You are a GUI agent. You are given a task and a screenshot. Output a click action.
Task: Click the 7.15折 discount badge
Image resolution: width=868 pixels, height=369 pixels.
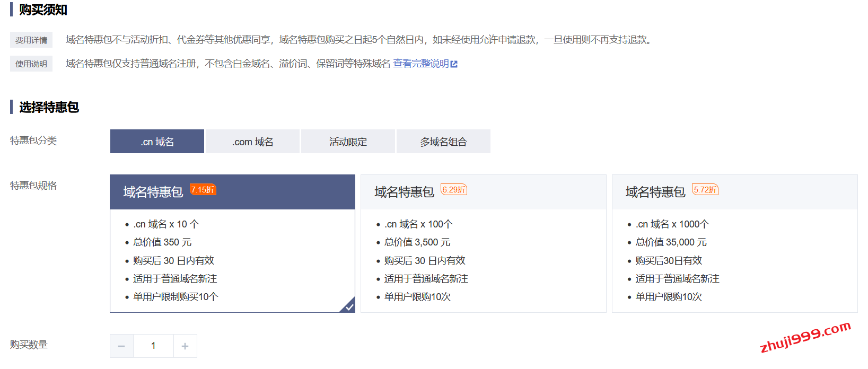(203, 190)
